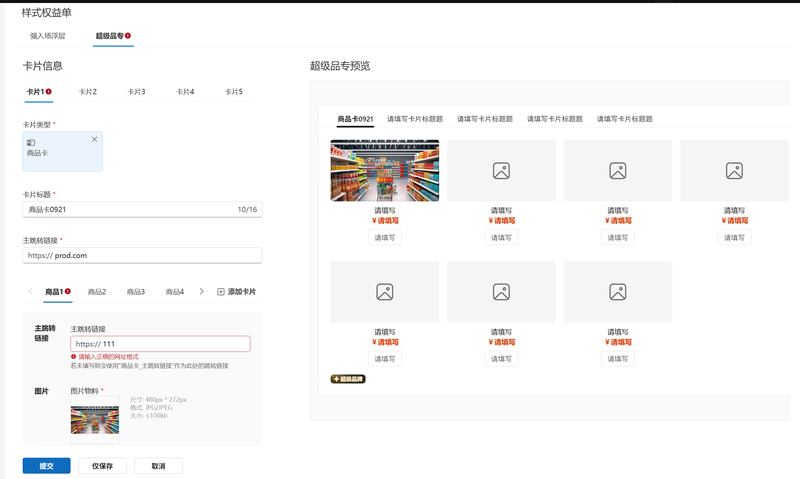
Task: Click the error text 请输入正确的网址格式
Action: click(108, 357)
